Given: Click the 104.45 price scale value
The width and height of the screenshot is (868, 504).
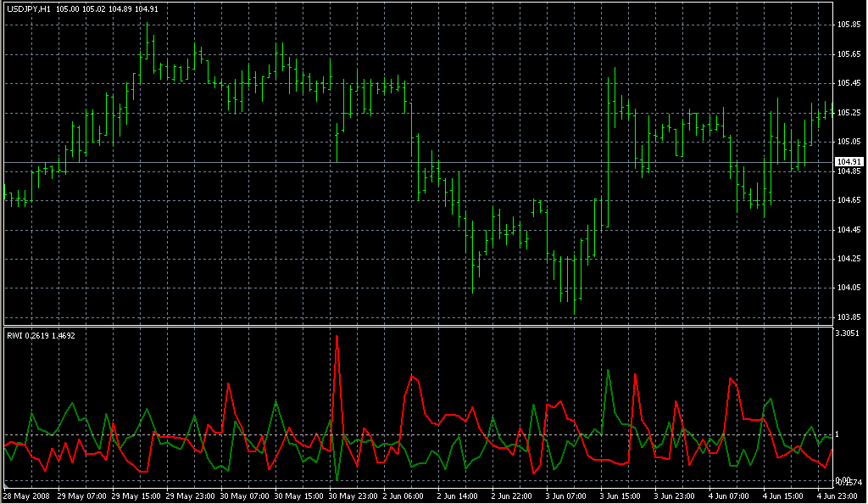Looking at the screenshot, I should point(849,229).
